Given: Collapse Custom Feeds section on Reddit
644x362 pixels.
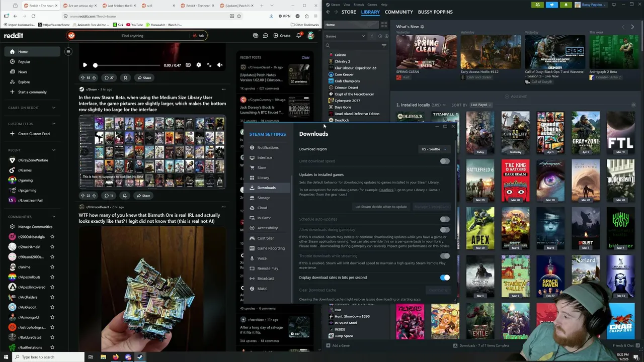Looking at the screenshot, I should (x=54, y=124).
